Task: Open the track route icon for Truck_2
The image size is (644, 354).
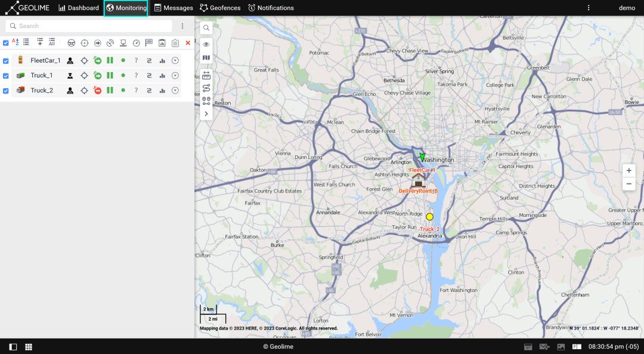Action: coord(149,91)
